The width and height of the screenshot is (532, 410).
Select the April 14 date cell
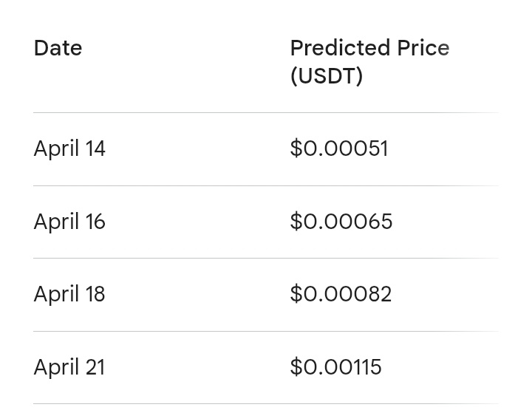[x=69, y=148]
